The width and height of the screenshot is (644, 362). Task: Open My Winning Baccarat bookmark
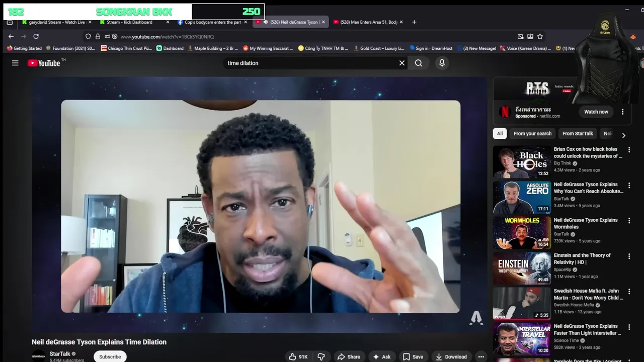tap(268, 48)
